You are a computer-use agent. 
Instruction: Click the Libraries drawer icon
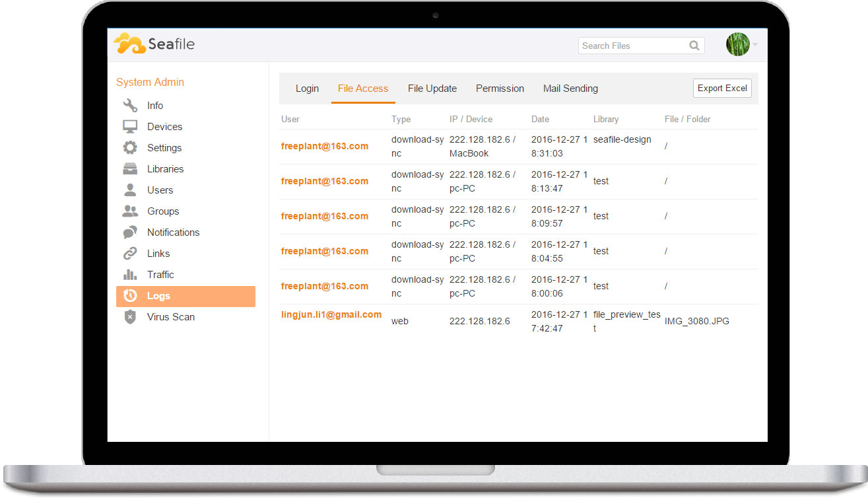(130, 169)
